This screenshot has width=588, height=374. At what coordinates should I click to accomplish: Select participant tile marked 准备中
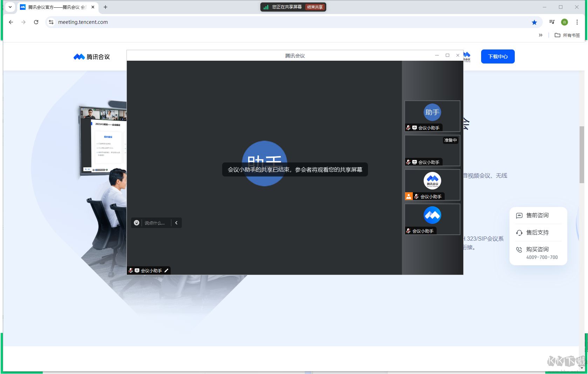click(432, 151)
